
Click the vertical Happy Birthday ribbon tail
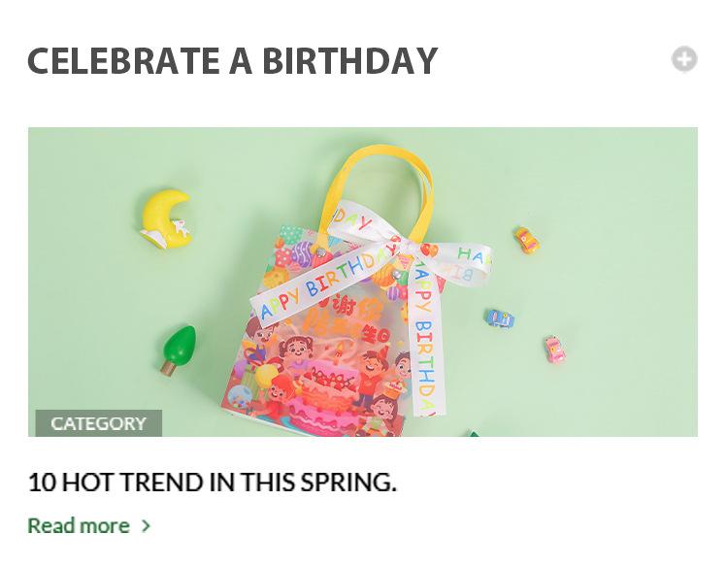(424, 350)
